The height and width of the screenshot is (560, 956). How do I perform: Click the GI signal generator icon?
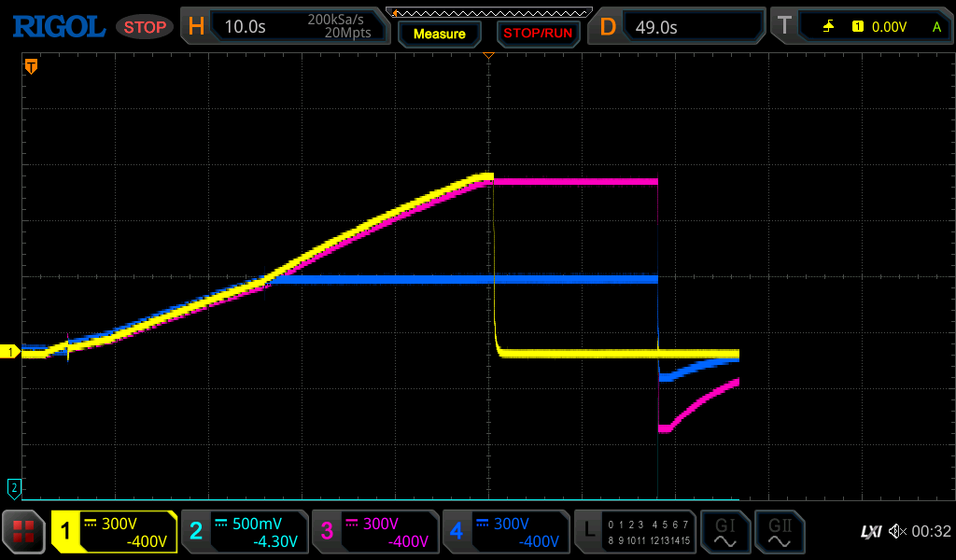(x=724, y=532)
